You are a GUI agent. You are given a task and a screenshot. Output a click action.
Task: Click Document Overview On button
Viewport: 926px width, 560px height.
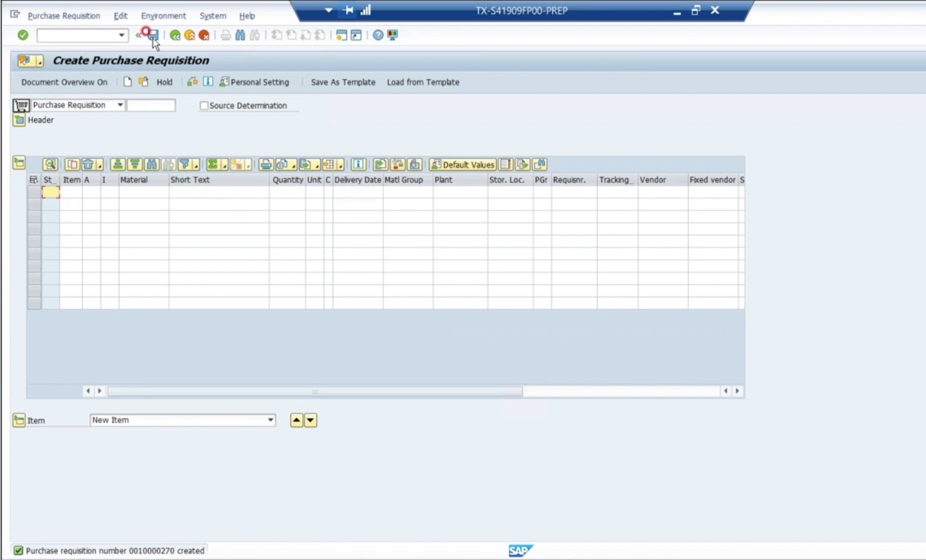[x=64, y=82]
